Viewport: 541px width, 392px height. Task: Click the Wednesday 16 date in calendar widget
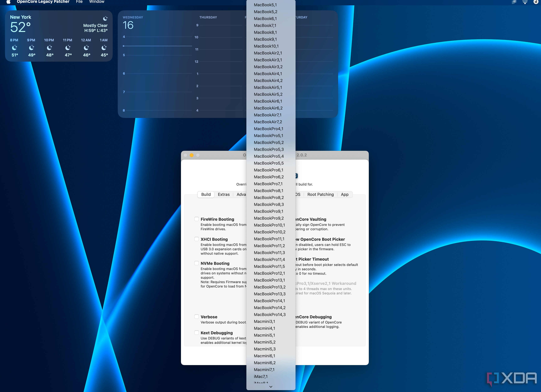pyautogui.click(x=128, y=25)
